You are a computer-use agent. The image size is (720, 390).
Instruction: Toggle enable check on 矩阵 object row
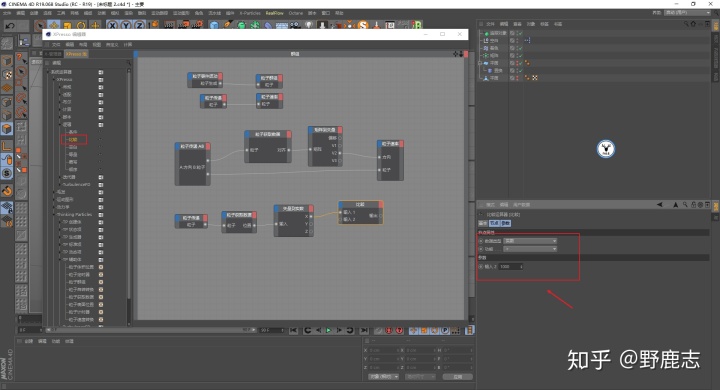(x=521, y=56)
